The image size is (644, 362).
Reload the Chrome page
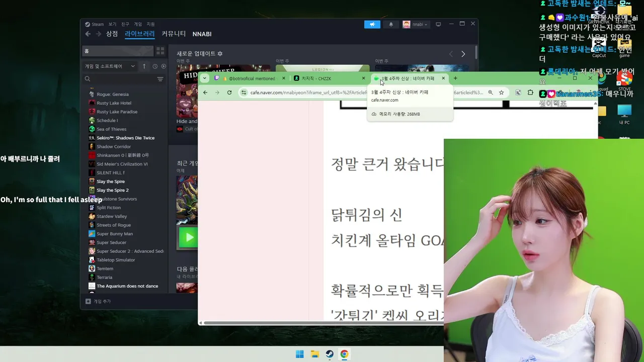click(229, 93)
